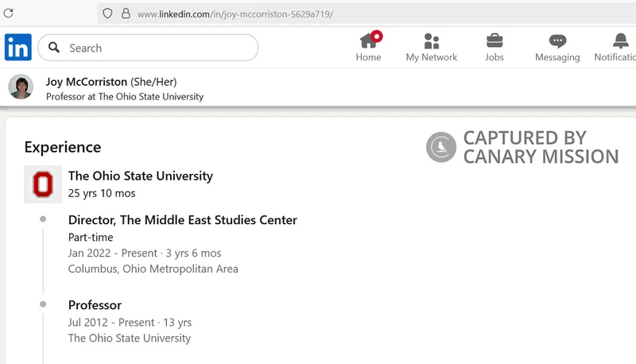Click the browser reload icon
636x364 pixels.
tap(9, 14)
